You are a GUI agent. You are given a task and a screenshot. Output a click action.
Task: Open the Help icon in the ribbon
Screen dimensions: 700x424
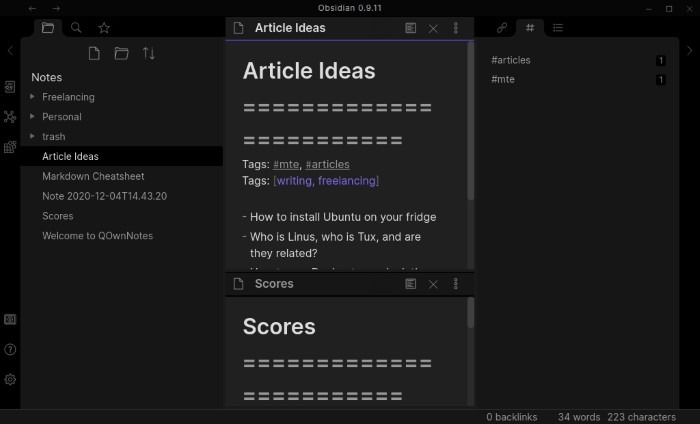10,349
